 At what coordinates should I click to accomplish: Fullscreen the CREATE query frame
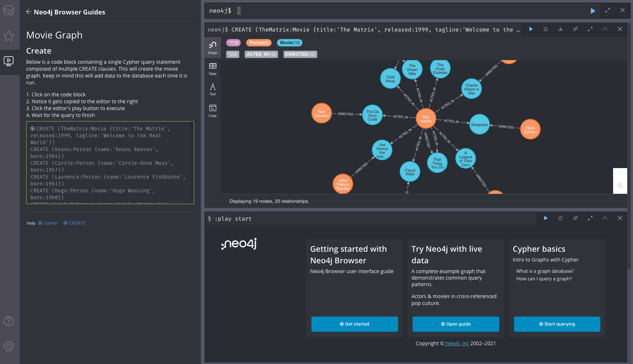[590, 29]
